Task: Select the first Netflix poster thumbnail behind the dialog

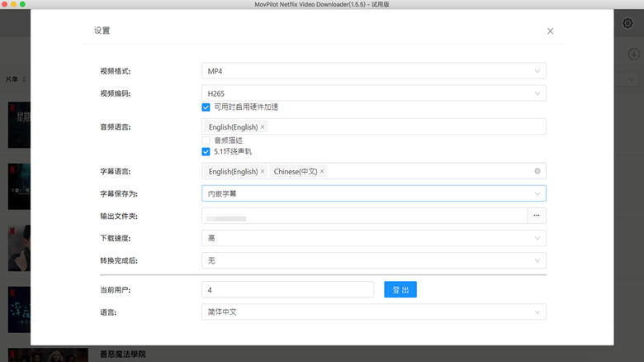Action: tap(19, 125)
